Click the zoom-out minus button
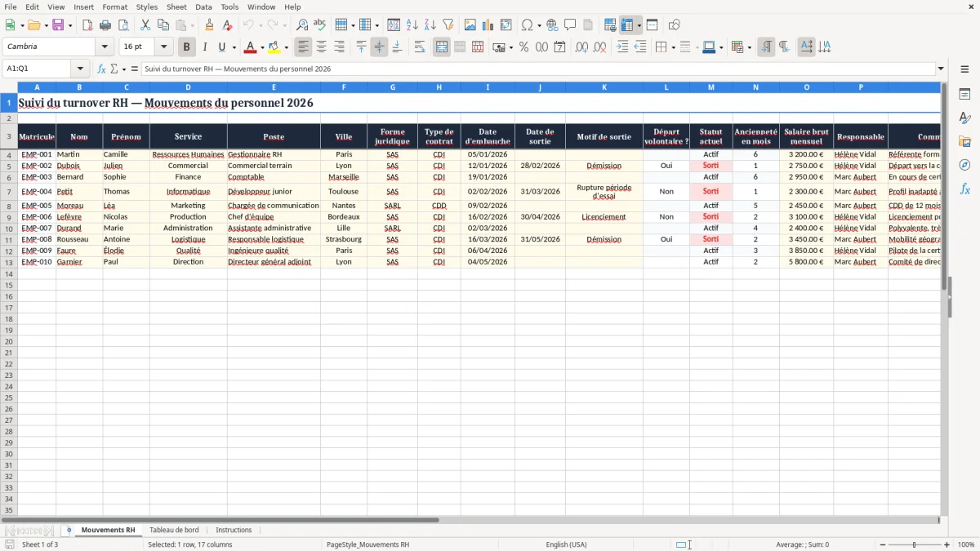 point(881,544)
